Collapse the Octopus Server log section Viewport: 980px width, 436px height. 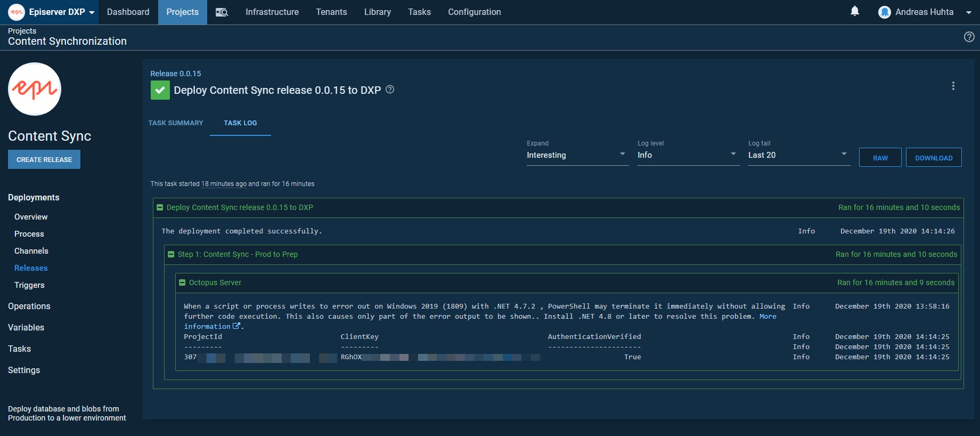(182, 282)
